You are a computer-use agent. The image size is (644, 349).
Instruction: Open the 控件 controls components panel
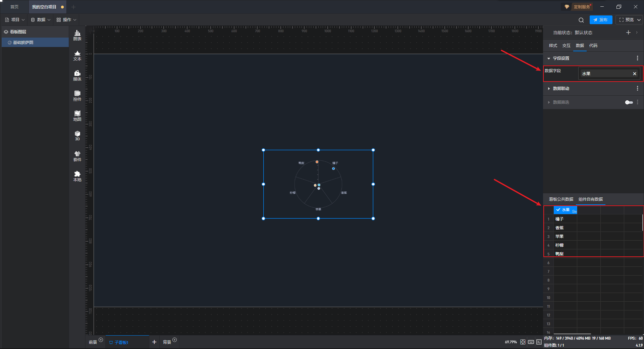(77, 96)
